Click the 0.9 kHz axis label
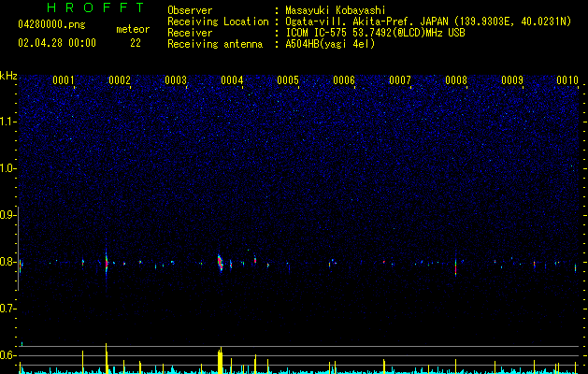The width and height of the screenshot is (588, 374). coord(8,215)
